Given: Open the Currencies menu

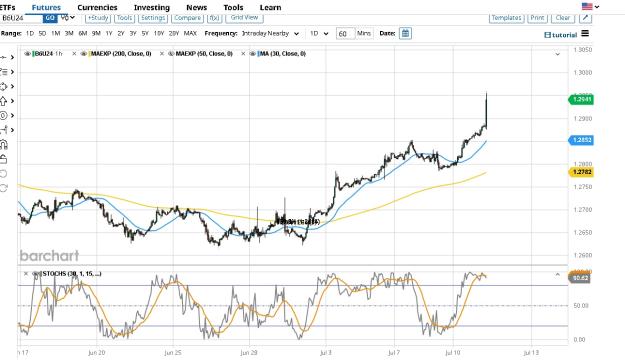Looking at the screenshot, I should 97,7.
